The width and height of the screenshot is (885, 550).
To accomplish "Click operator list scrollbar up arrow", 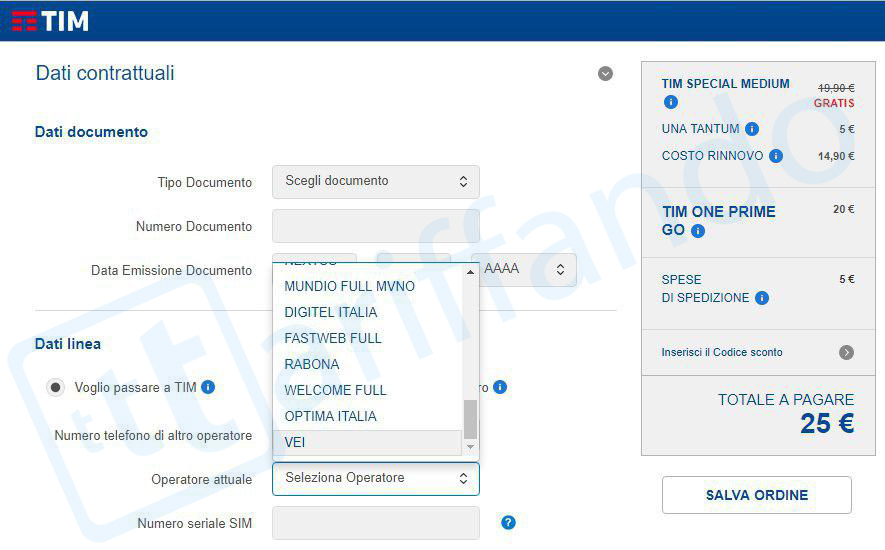I will click(x=470, y=272).
